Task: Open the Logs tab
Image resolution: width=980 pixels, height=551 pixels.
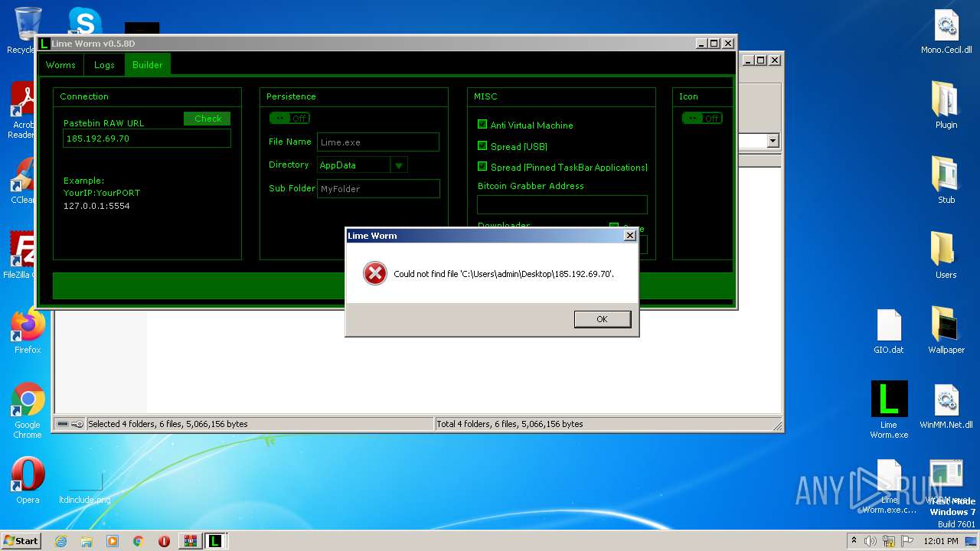Action: 104,65
